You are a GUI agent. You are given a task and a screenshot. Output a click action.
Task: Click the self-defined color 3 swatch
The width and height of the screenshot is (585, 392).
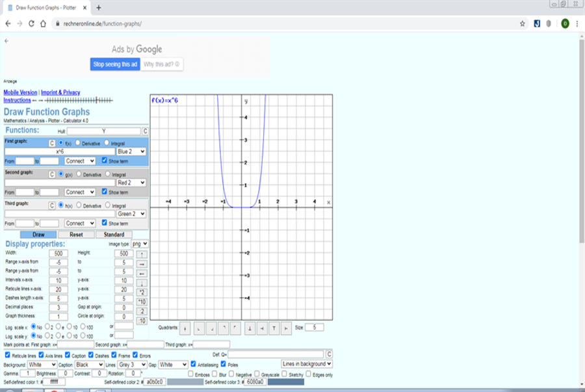(285, 382)
